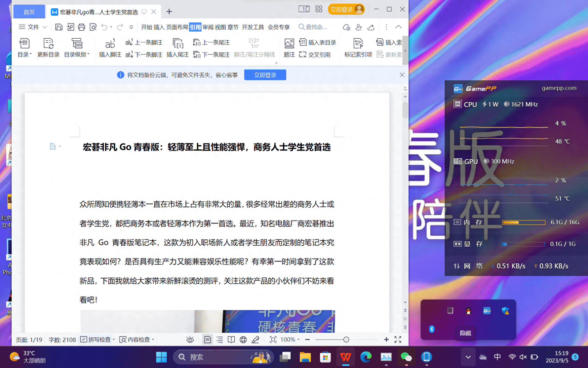Update the table of contents via 更新目录
The height and width of the screenshot is (368, 588).
click(48, 48)
